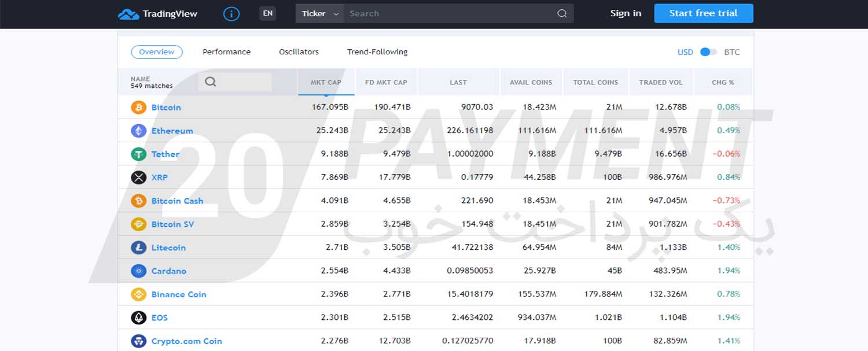Click Bitcoin market cap value 167.095B
868x351 pixels.
[x=330, y=107]
